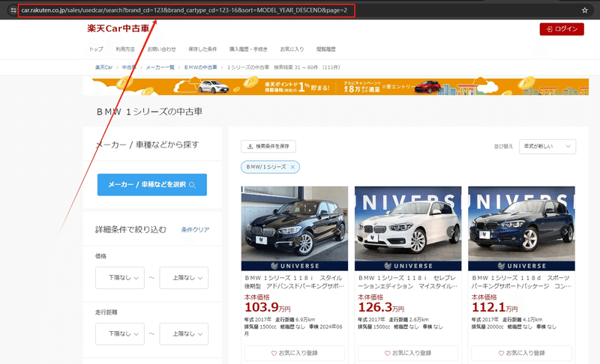
Task: Open the 利用方法 menu item
Action: tap(125, 49)
